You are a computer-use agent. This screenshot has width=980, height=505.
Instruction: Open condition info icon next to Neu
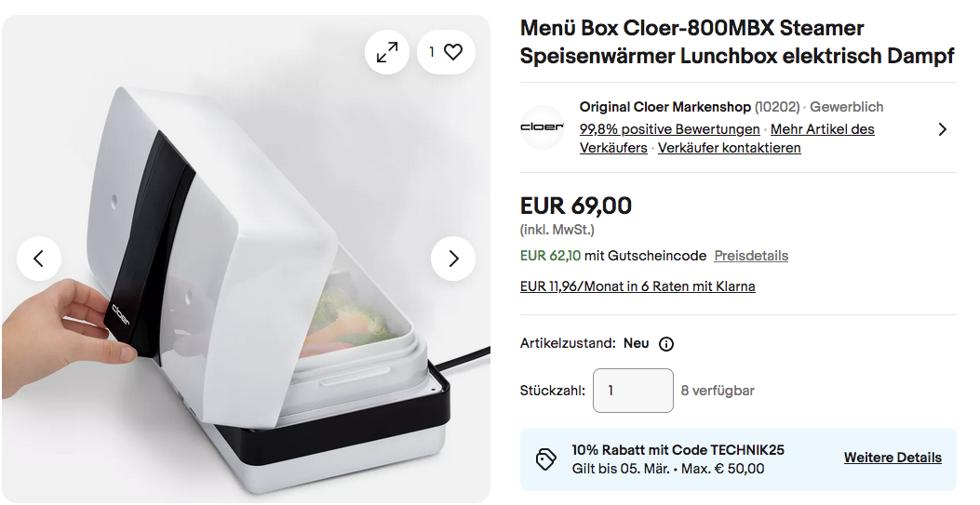click(x=667, y=344)
